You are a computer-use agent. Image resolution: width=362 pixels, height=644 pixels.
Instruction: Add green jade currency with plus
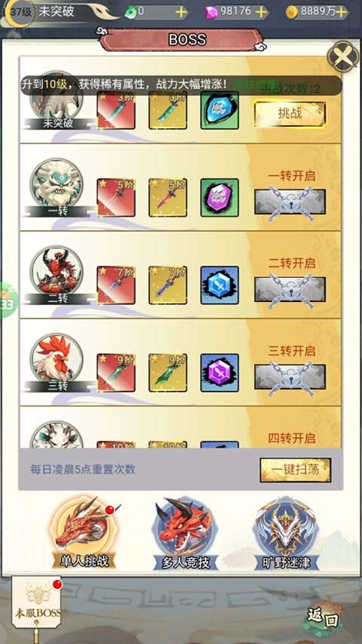pos(182,12)
